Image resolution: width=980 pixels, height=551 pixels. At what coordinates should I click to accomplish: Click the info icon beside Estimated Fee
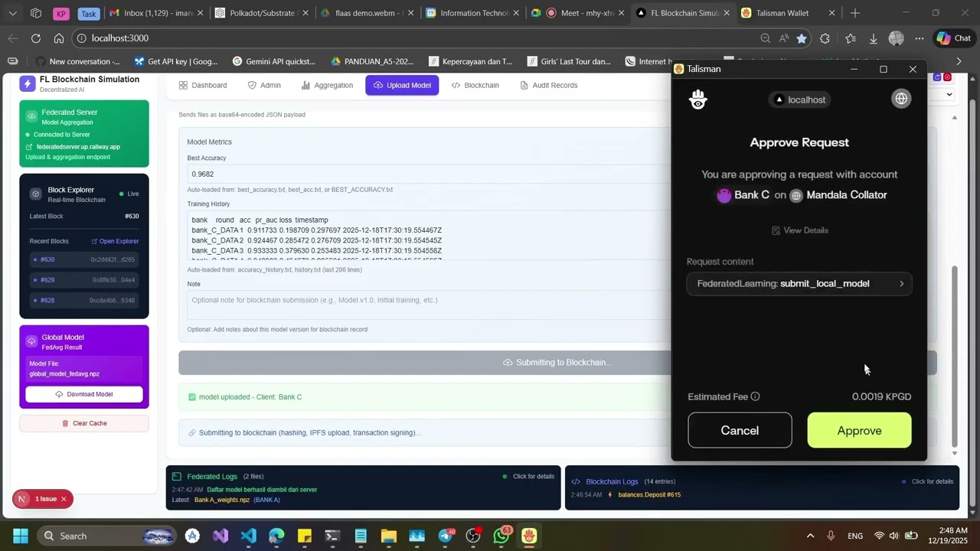pyautogui.click(x=755, y=396)
